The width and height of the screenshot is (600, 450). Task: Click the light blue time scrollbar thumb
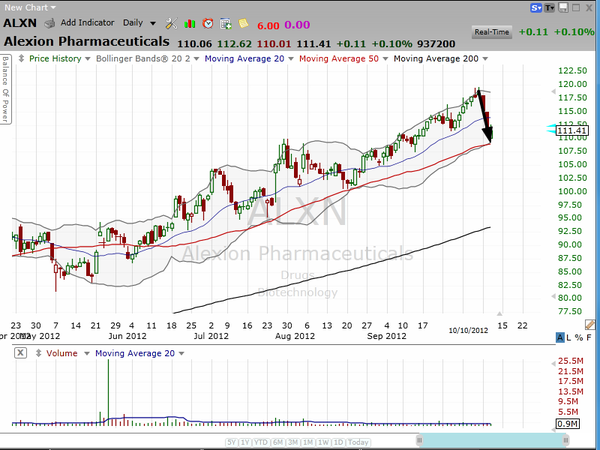[493, 440]
